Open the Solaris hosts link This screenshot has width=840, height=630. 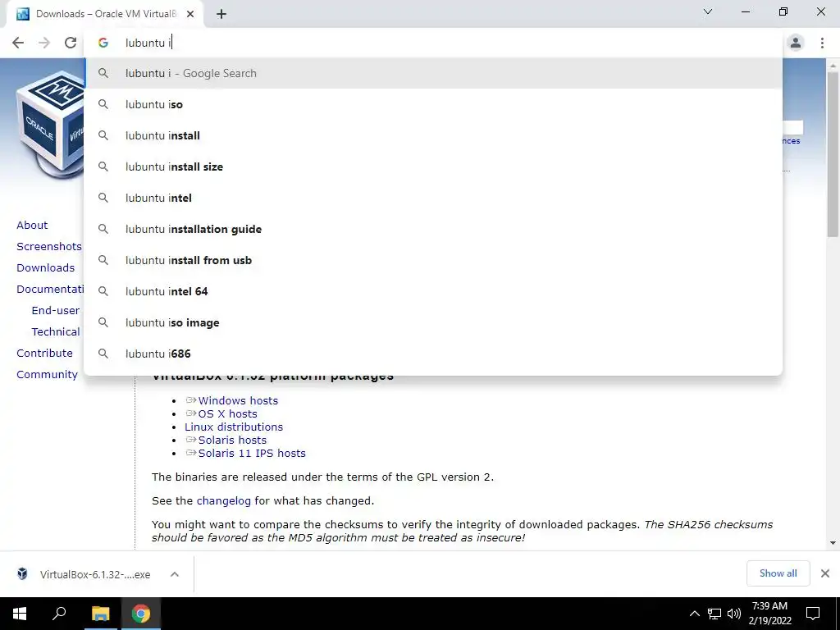(x=232, y=440)
